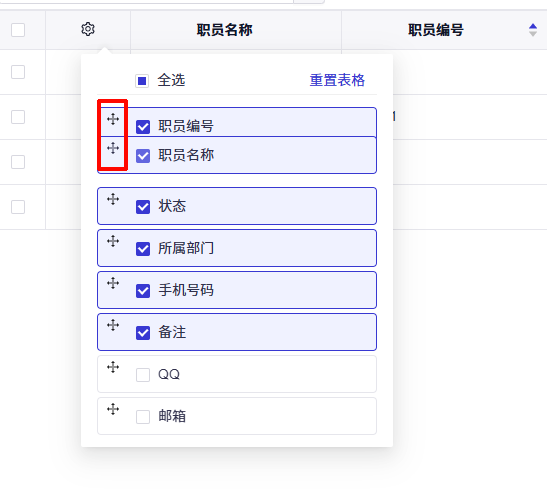Screen dimensions: 547x490
Task: Click the move handle beside 所属部门
Action: pyautogui.click(x=113, y=241)
